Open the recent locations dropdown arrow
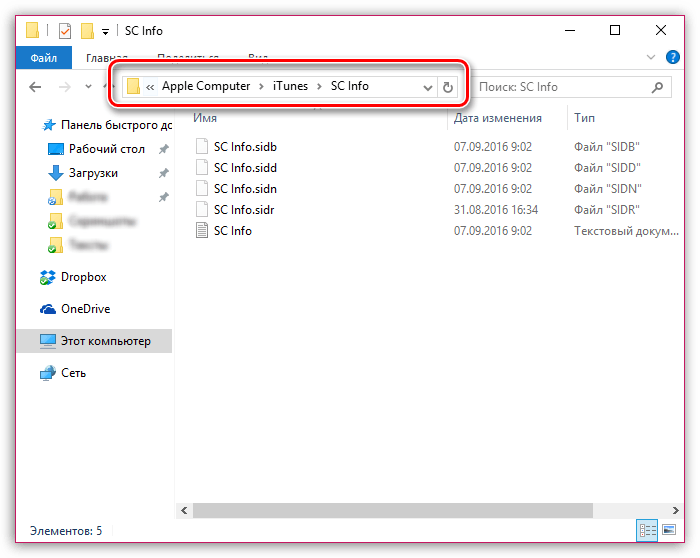 coord(88,87)
